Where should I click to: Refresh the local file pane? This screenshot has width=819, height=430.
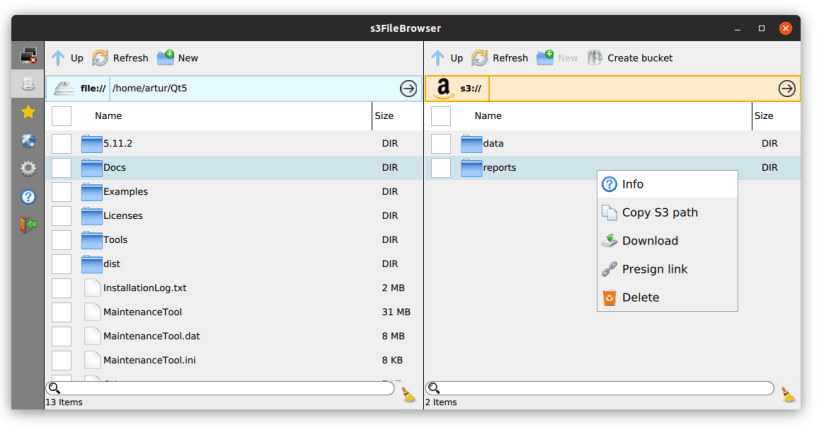120,58
